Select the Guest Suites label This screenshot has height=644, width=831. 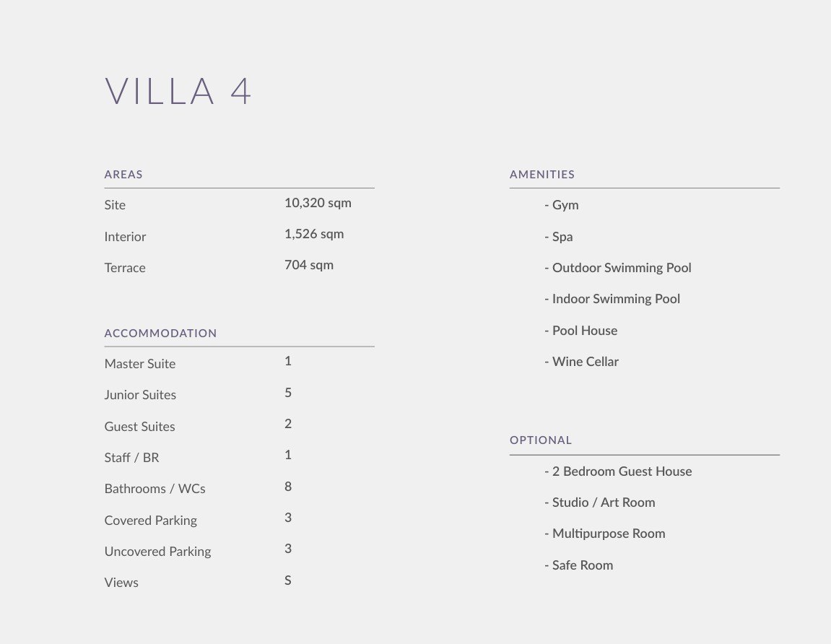(x=140, y=427)
